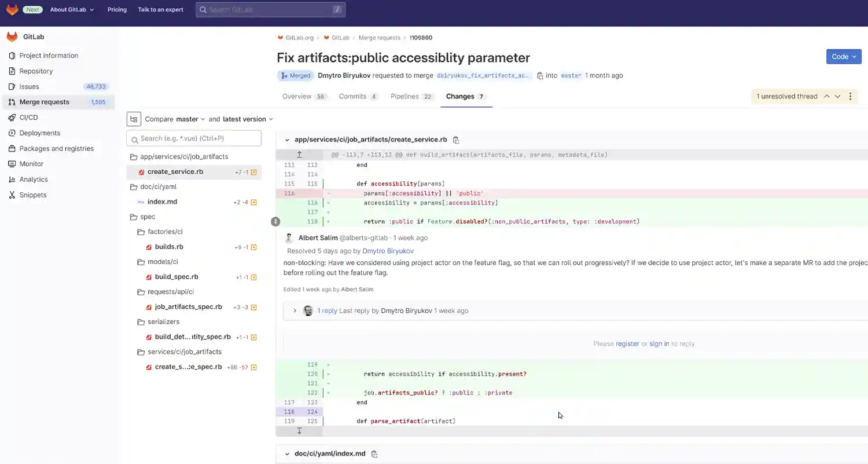The height and width of the screenshot is (464, 868).
Task: Click the register link to reply
Action: click(627, 344)
